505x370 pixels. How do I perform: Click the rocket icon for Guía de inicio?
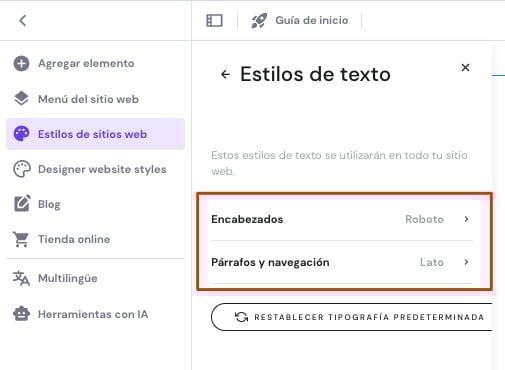tap(259, 21)
